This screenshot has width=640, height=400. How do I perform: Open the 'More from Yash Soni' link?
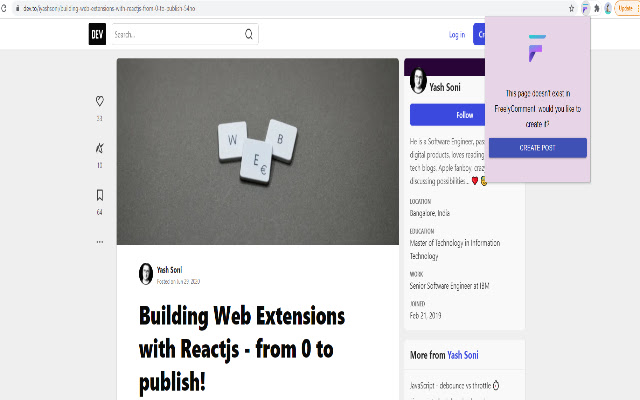pyautogui.click(x=463, y=355)
